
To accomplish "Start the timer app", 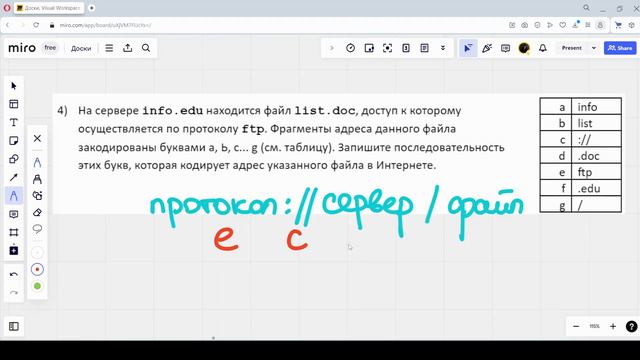I will (x=350, y=48).
